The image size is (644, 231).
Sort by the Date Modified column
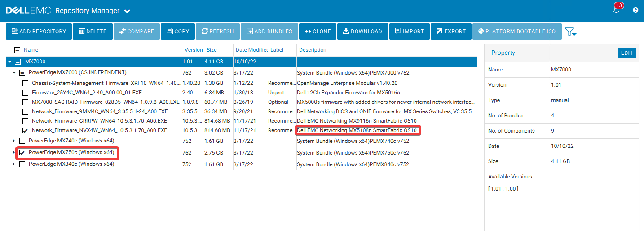[x=251, y=50]
